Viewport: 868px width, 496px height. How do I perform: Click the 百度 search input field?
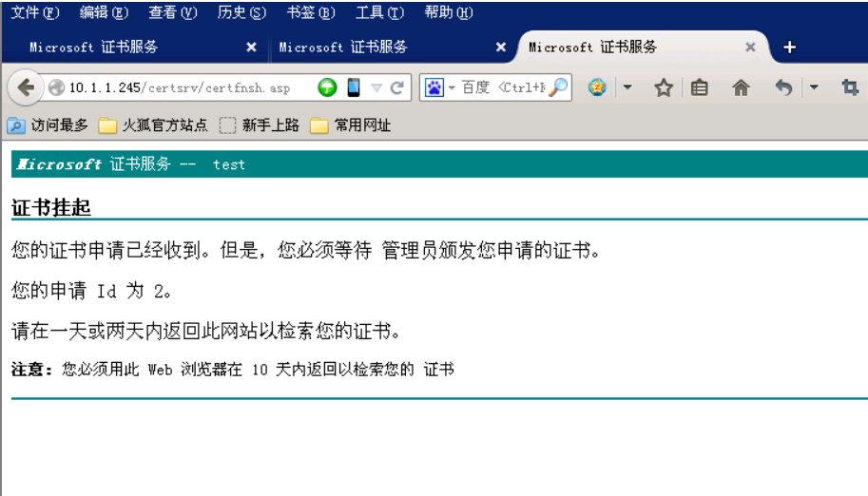pyautogui.click(x=503, y=87)
